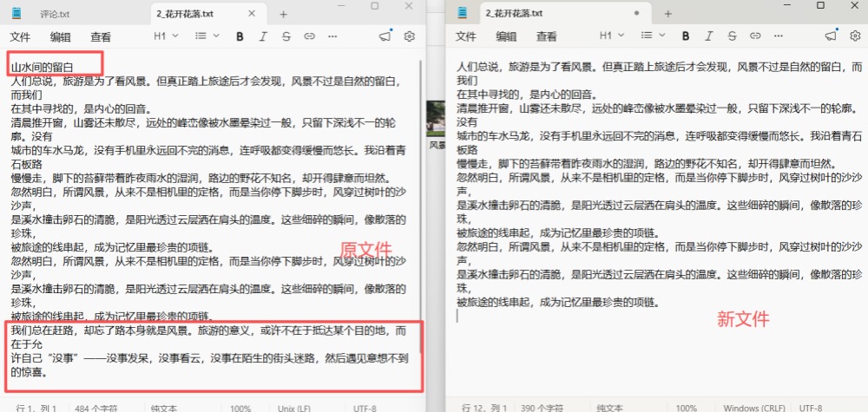Open 文件 menu in right Notepad window
The image size is (868, 412).
465,36
